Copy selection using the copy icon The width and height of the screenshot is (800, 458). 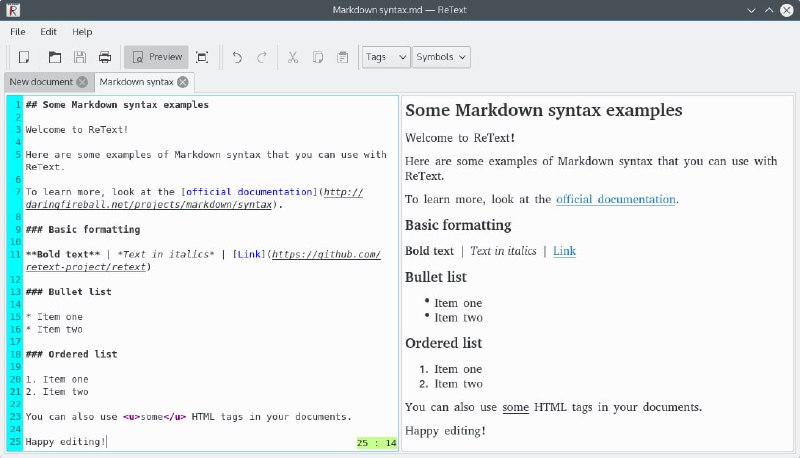[x=318, y=57]
